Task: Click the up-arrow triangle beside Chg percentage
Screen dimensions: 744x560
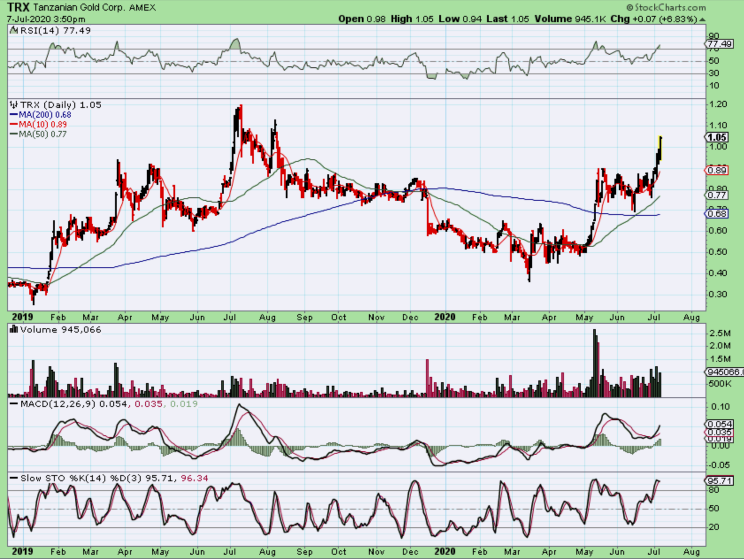Action: pyautogui.click(x=702, y=19)
